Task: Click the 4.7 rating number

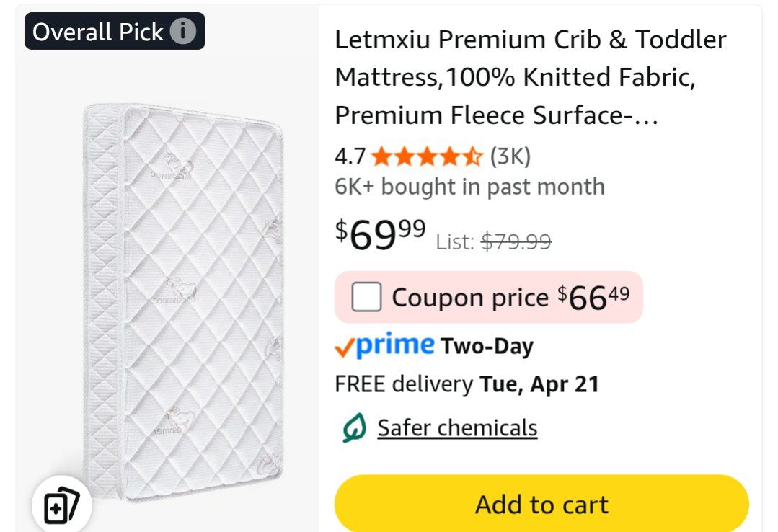Action: 350,156
